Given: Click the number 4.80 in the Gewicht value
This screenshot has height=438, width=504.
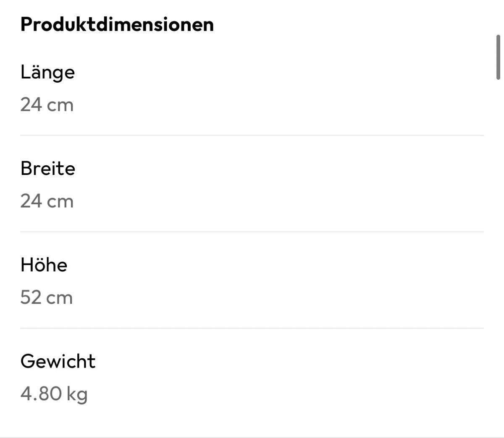Looking at the screenshot, I should (41, 394).
